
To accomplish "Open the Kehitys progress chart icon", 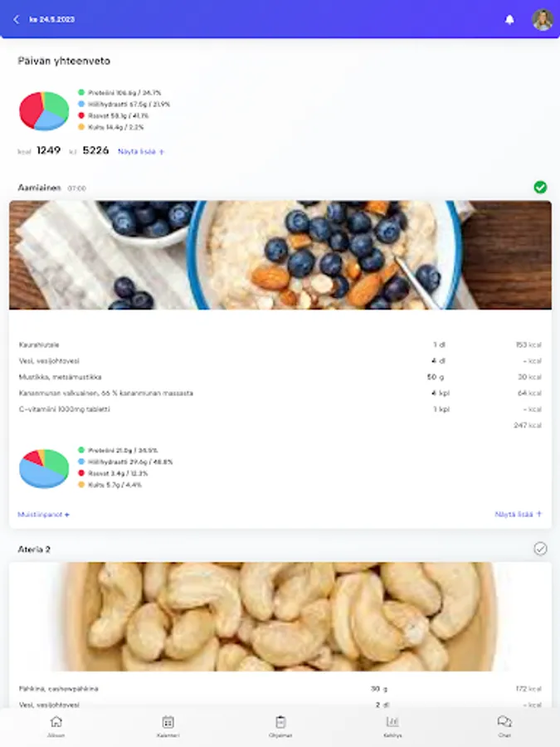I will pos(392,722).
